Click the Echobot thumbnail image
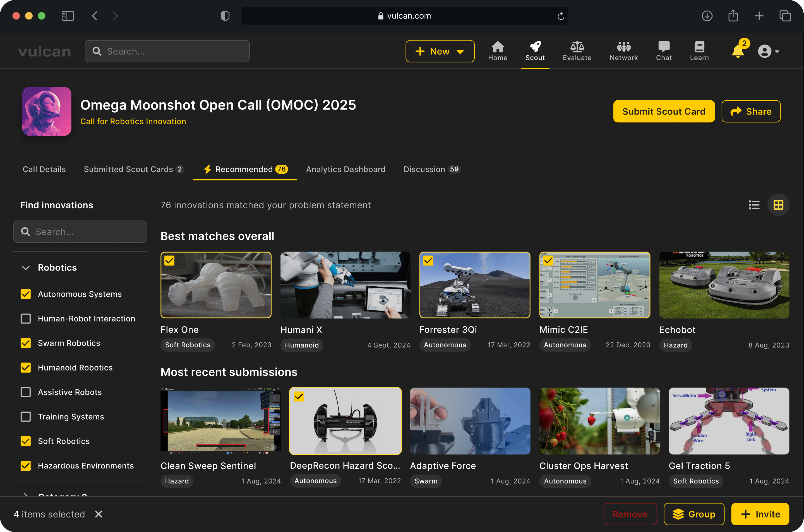Image resolution: width=804 pixels, height=532 pixels. [x=724, y=285]
